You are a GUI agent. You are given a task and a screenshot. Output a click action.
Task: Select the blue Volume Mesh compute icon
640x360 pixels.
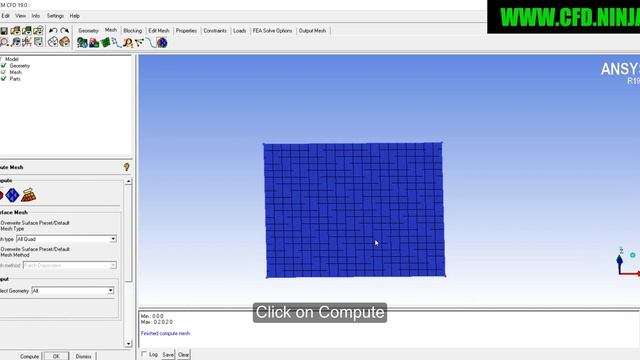[12, 195]
